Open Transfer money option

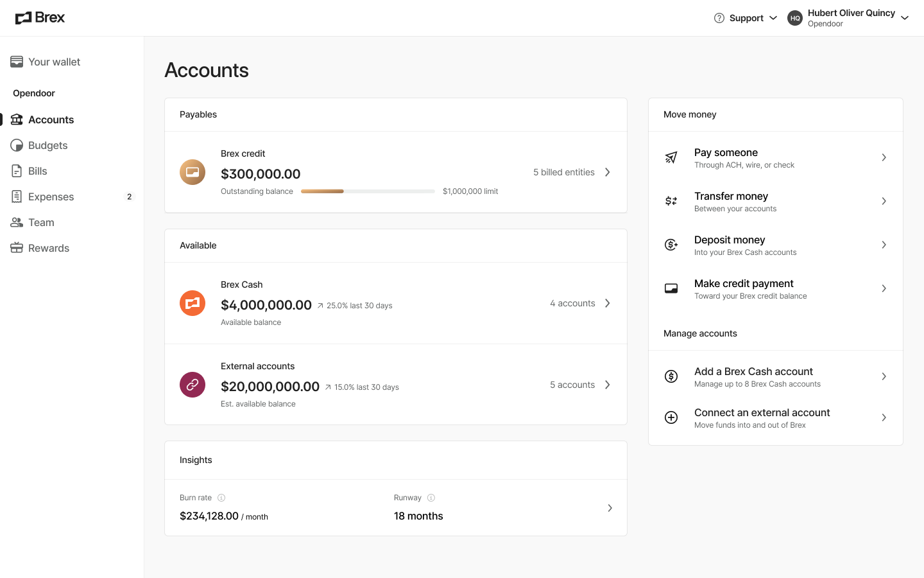[x=776, y=201]
